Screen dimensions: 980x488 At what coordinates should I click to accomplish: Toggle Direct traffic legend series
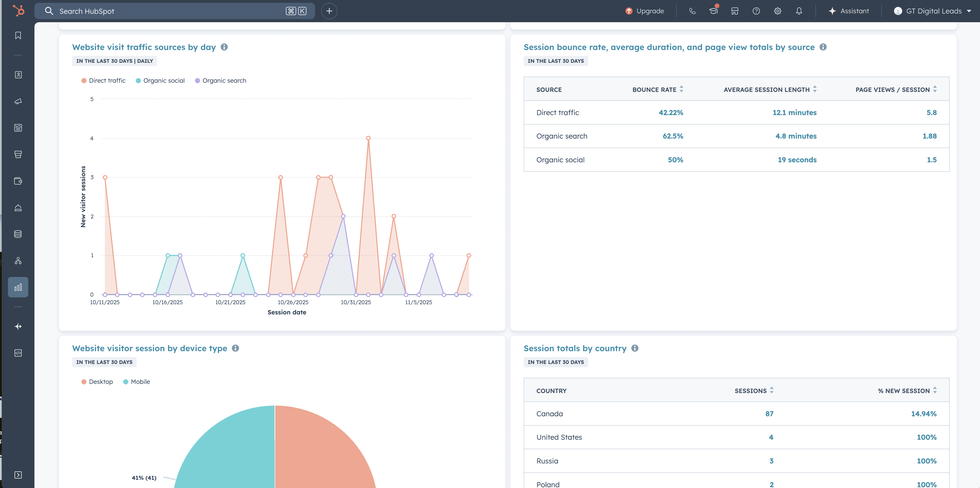pyautogui.click(x=104, y=81)
